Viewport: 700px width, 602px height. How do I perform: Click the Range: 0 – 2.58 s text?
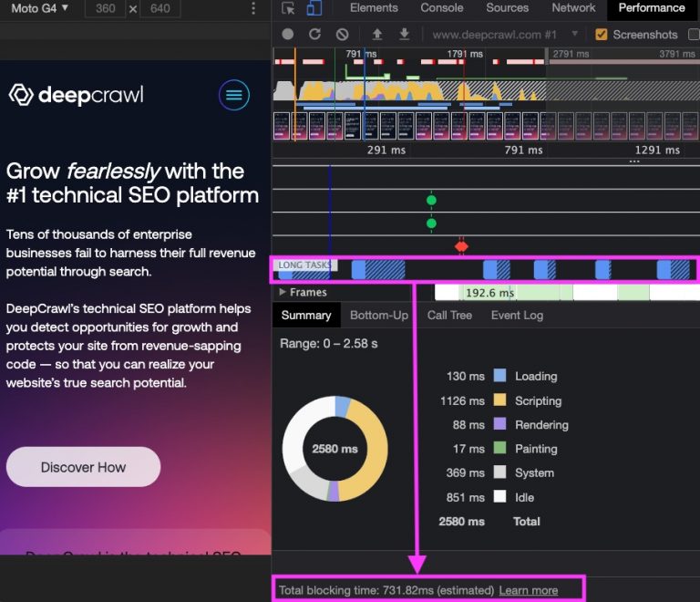pyautogui.click(x=328, y=344)
